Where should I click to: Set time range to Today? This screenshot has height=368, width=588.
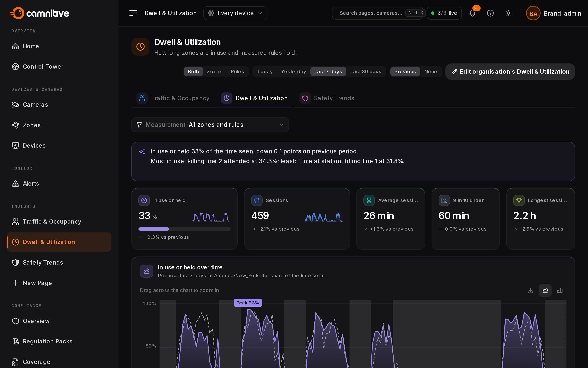[265, 72]
